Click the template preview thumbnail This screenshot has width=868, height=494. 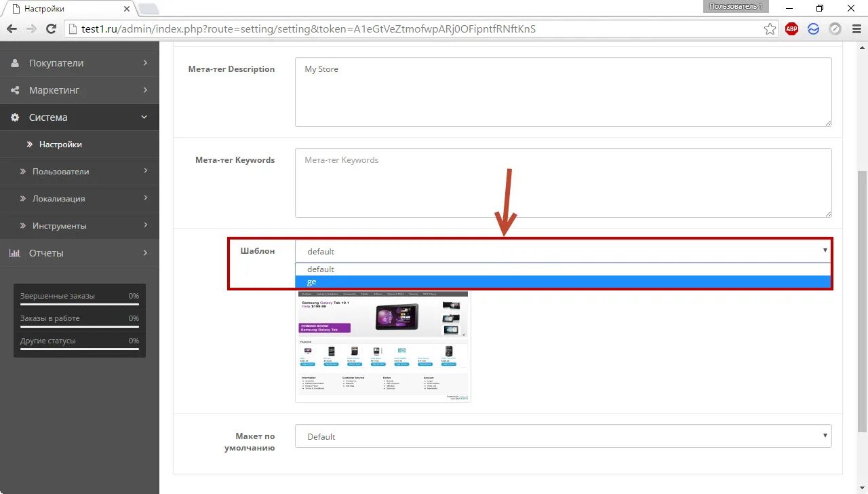pyautogui.click(x=383, y=346)
